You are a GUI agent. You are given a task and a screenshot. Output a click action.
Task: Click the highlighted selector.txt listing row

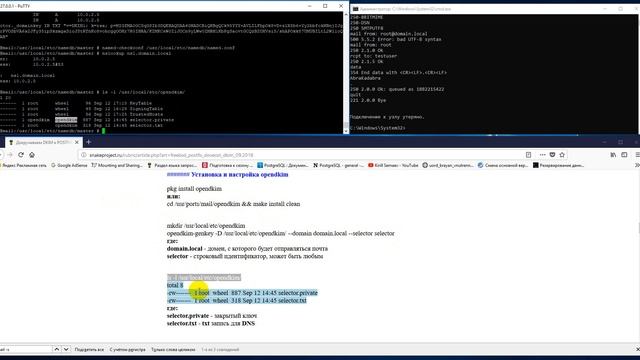click(x=236, y=300)
